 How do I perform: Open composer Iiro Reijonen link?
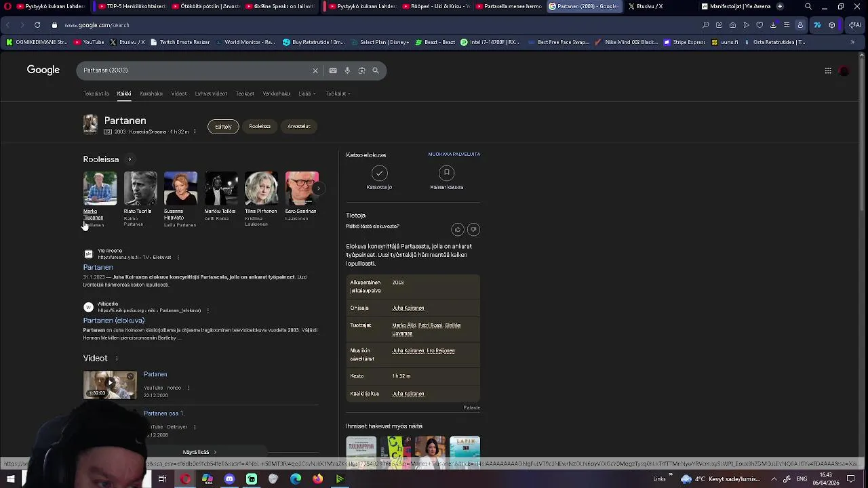tap(441, 351)
